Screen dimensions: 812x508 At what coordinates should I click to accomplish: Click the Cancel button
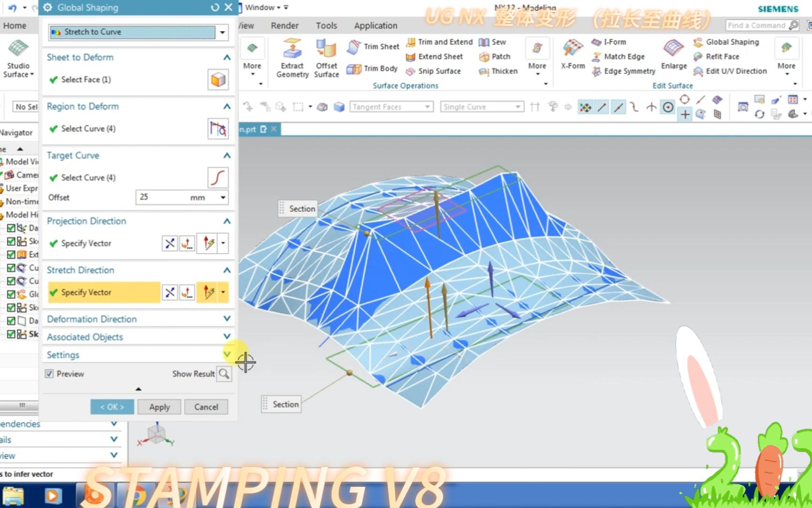[206, 407]
